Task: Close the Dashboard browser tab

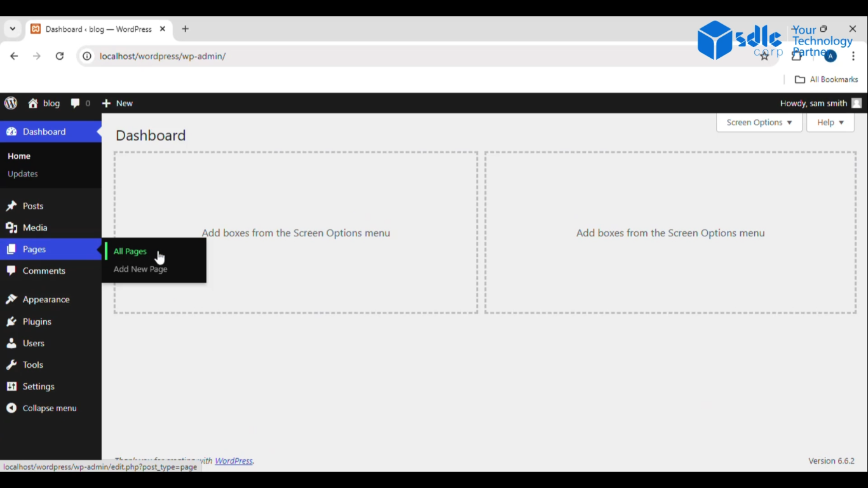Action: [163, 29]
